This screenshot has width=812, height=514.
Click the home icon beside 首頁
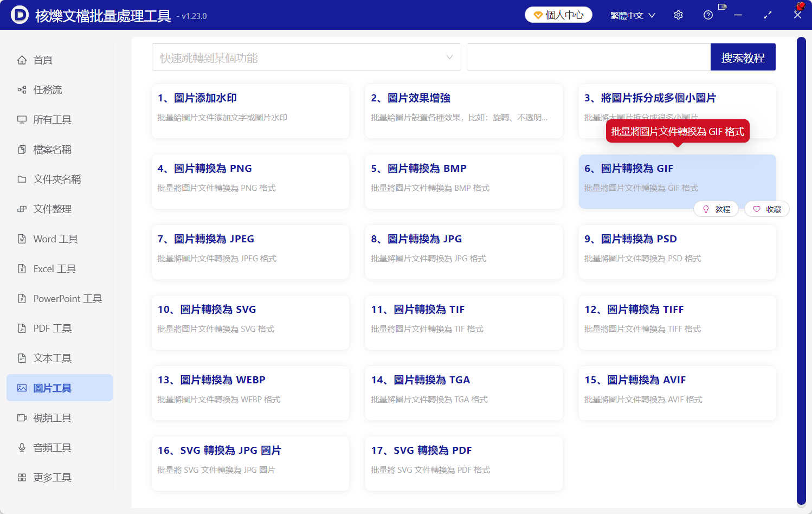pyautogui.click(x=22, y=60)
